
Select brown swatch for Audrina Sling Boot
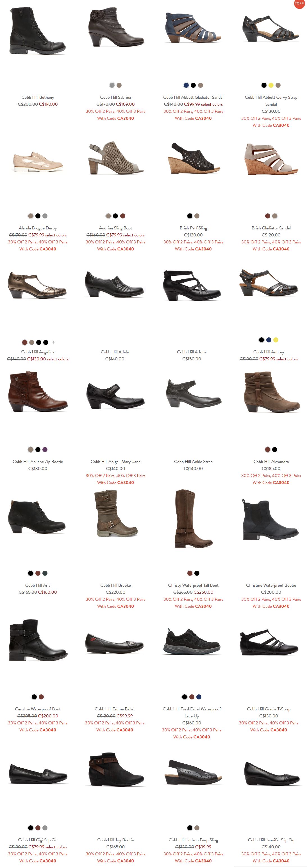point(123,216)
